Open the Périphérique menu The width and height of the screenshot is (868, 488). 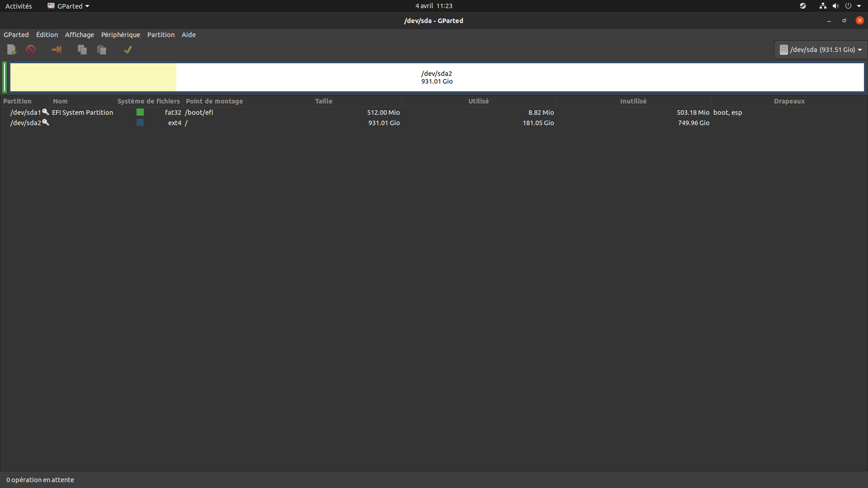coord(121,35)
